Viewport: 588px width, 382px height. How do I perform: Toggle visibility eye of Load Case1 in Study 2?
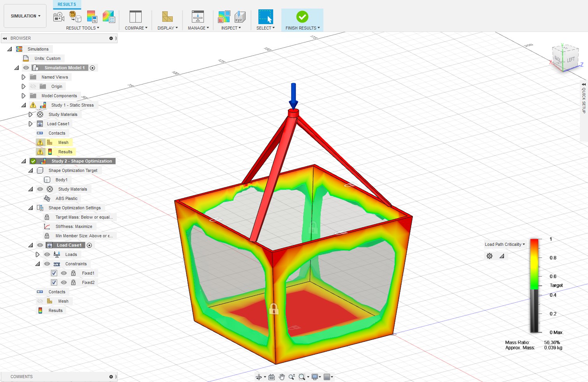pos(40,245)
